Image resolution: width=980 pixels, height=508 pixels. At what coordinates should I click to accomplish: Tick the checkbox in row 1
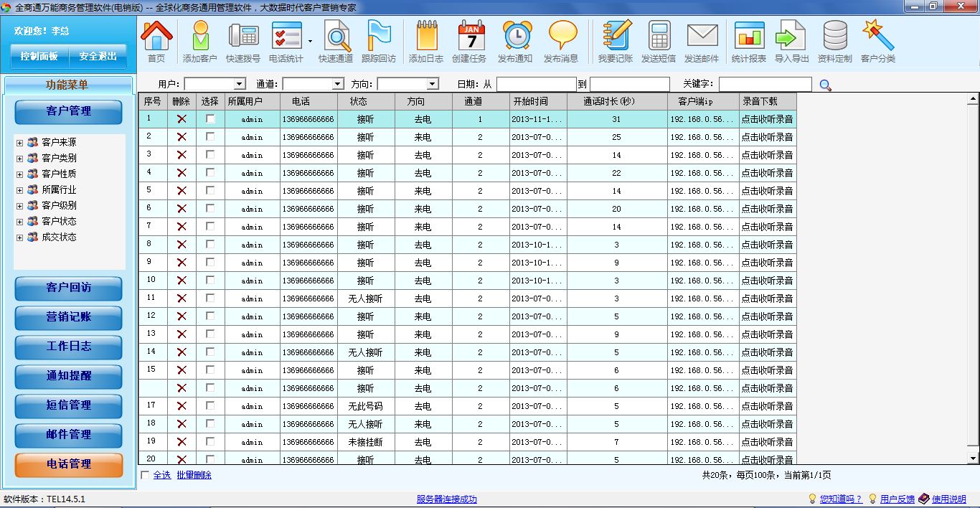pyautogui.click(x=210, y=118)
